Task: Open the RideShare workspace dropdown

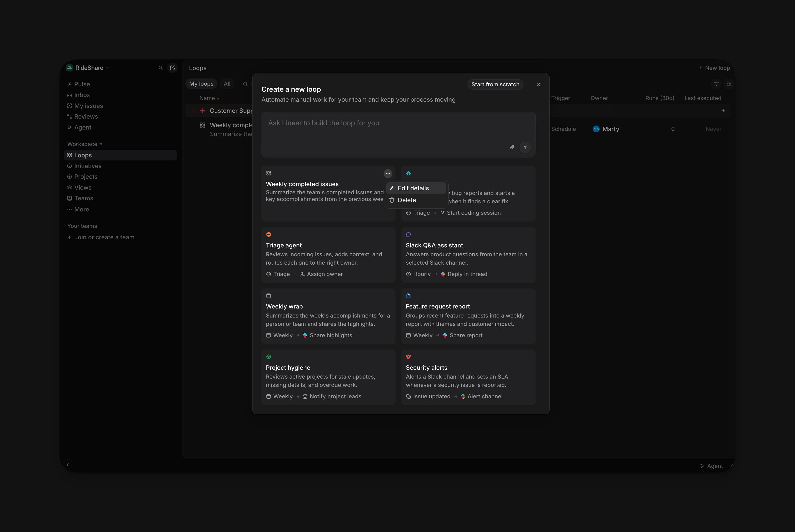Action: pyautogui.click(x=88, y=68)
